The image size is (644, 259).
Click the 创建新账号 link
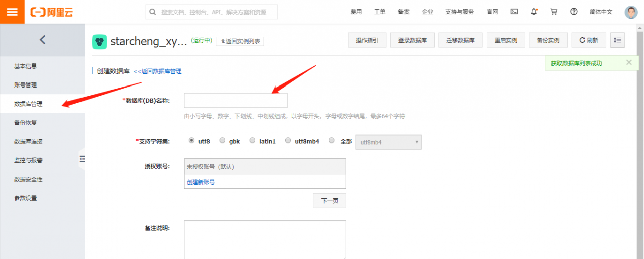pyautogui.click(x=201, y=182)
